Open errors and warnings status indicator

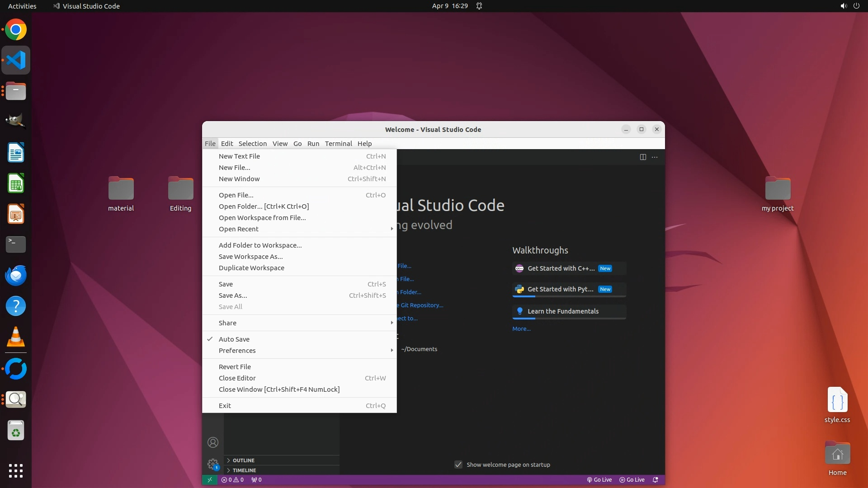point(232,480)
